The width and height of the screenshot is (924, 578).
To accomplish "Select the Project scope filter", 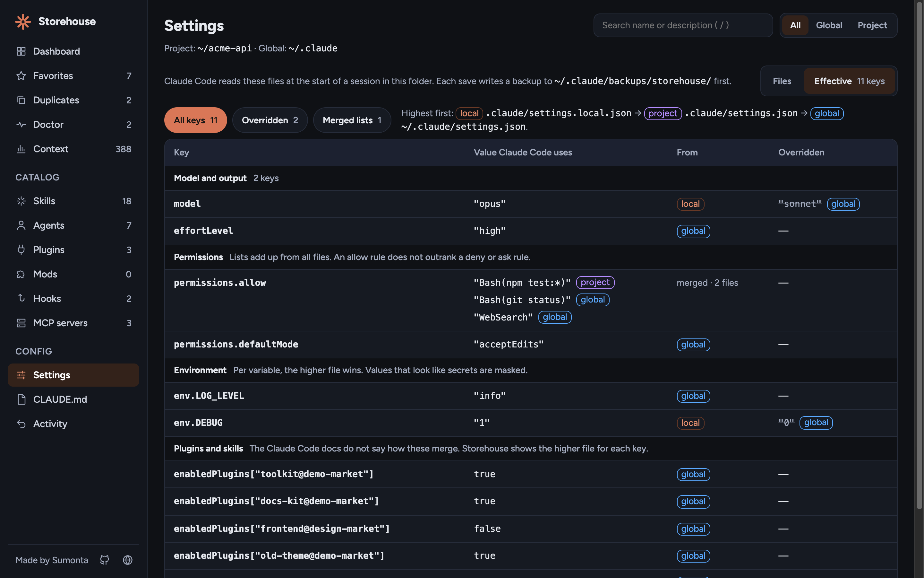I will [x=872, y=25].
